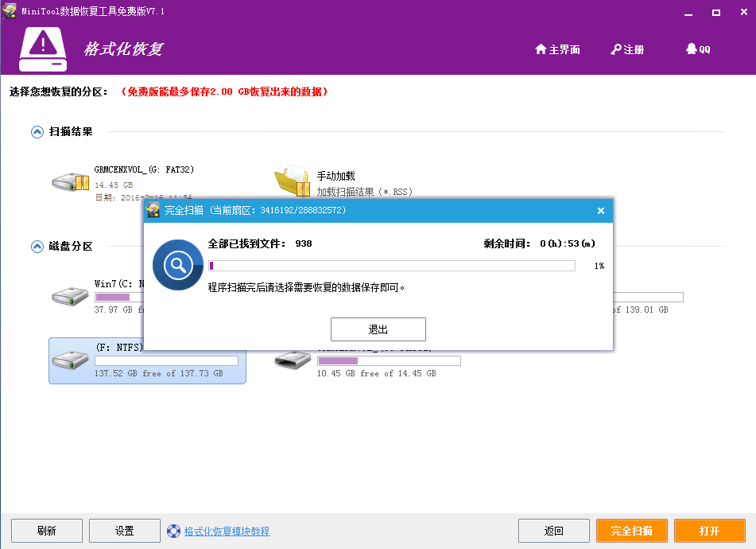Image resolution: width=756 pixels, height=549 pixels.
Task: Click text 137.52 GB free of 137.73 GB
Action: click(159, 373)
